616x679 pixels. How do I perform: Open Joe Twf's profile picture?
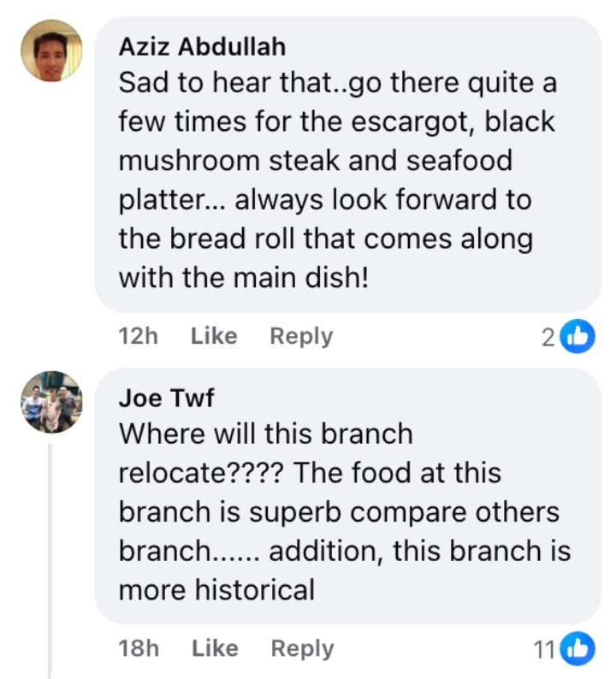[51, 401]
